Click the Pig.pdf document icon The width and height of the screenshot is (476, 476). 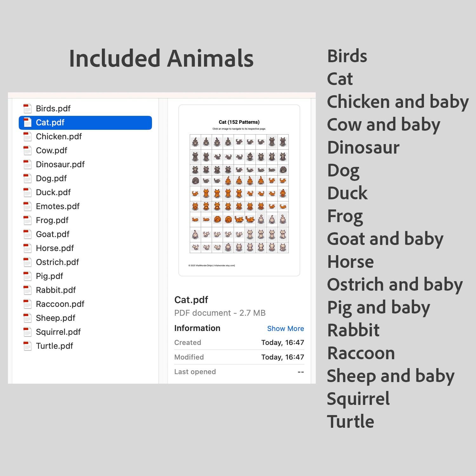point(28,276)
